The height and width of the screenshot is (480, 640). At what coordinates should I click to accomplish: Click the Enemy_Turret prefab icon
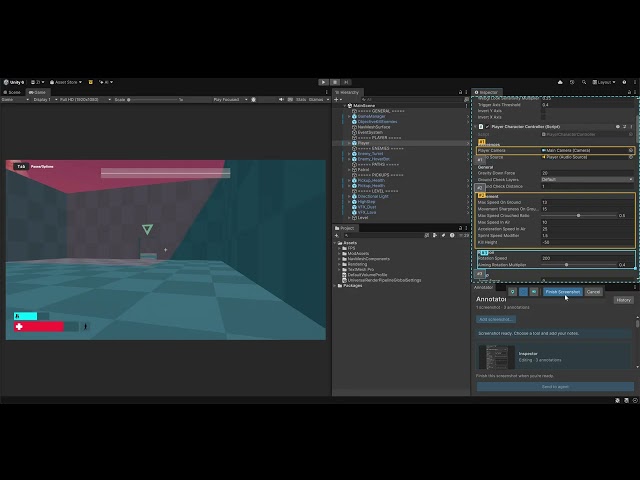(x=354, y=154)
